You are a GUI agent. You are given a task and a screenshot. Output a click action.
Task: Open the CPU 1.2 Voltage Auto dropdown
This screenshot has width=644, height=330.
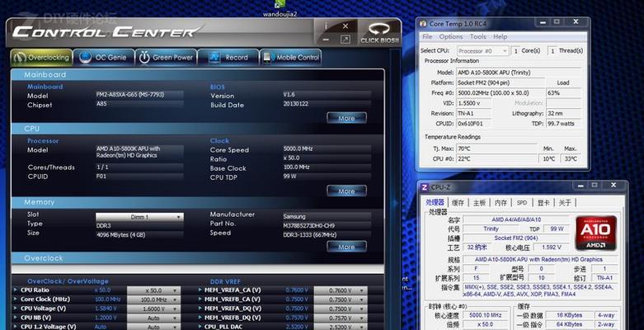pos(153,327)
